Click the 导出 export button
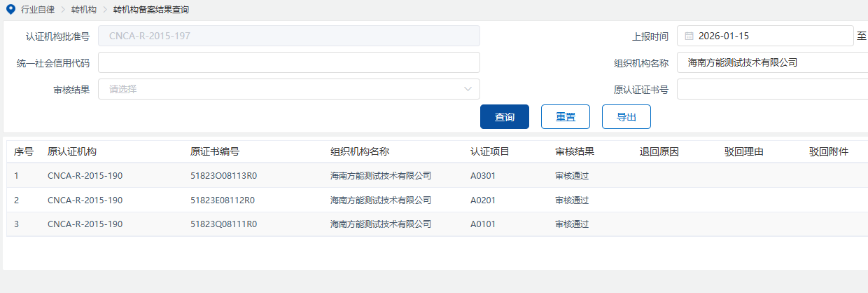This screenshot has height=293, width=868. [626, 117]
